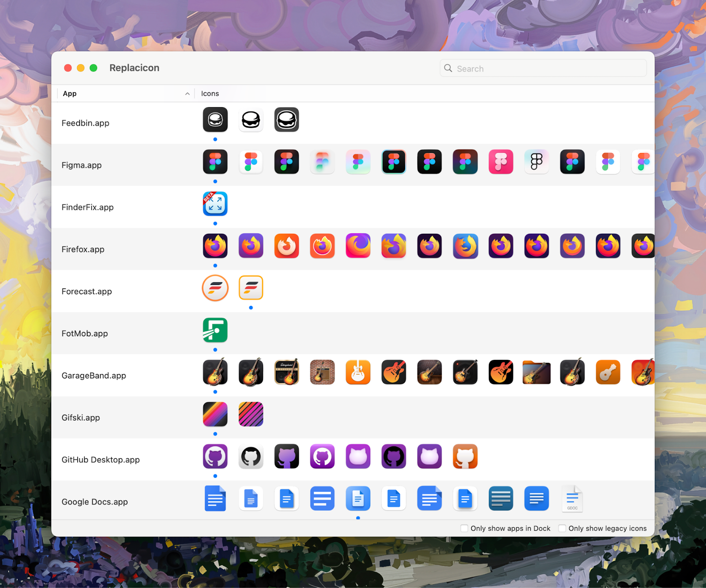
Task: Choose the blue-globe Firefox icon
Action: click(x=465, y=246)
